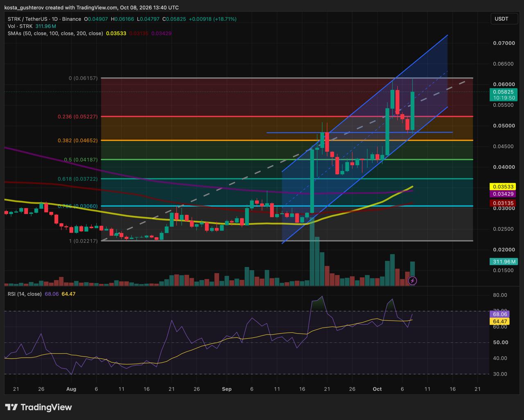Screen dimensions: 524x420
Task: Select the Sep label on the time axis
Action: pos(226,389)
